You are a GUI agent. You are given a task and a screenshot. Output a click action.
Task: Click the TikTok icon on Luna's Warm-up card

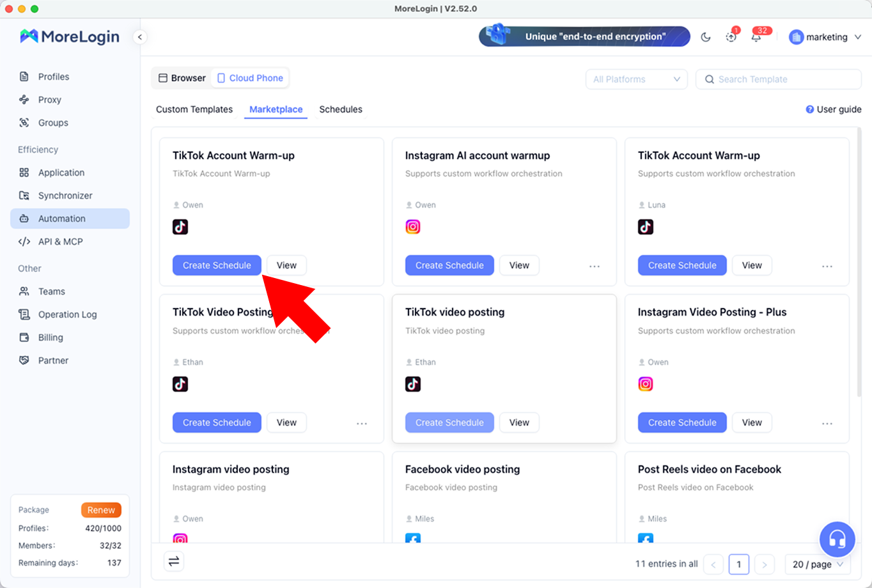click(646, 227)
